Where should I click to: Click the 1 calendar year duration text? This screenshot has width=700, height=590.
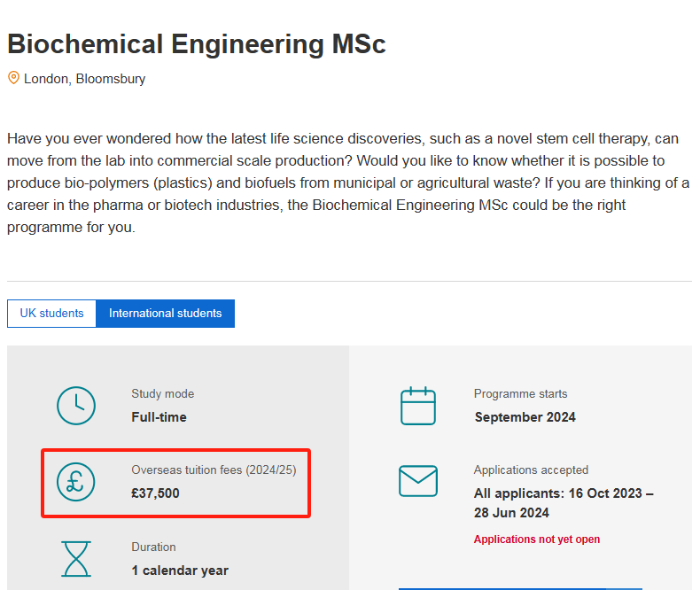(180, 571)
